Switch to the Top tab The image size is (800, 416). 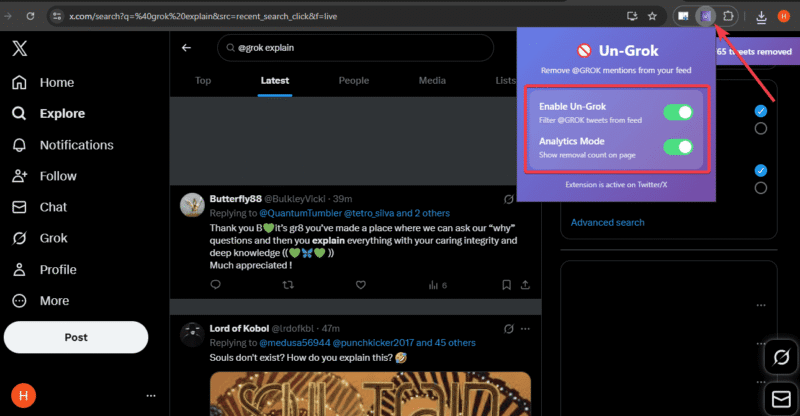(203, 81)
